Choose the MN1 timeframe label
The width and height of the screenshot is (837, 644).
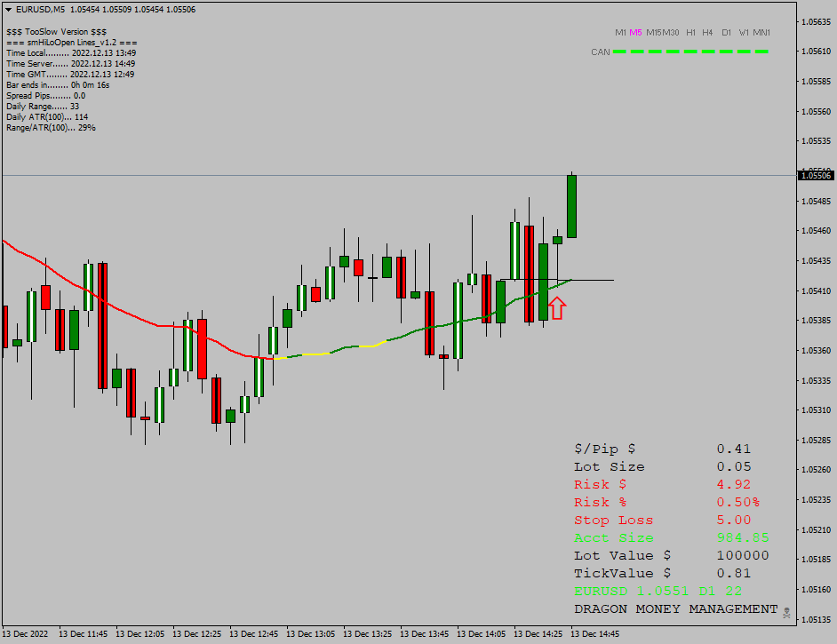pyautogui.click(x=761, y=33)
